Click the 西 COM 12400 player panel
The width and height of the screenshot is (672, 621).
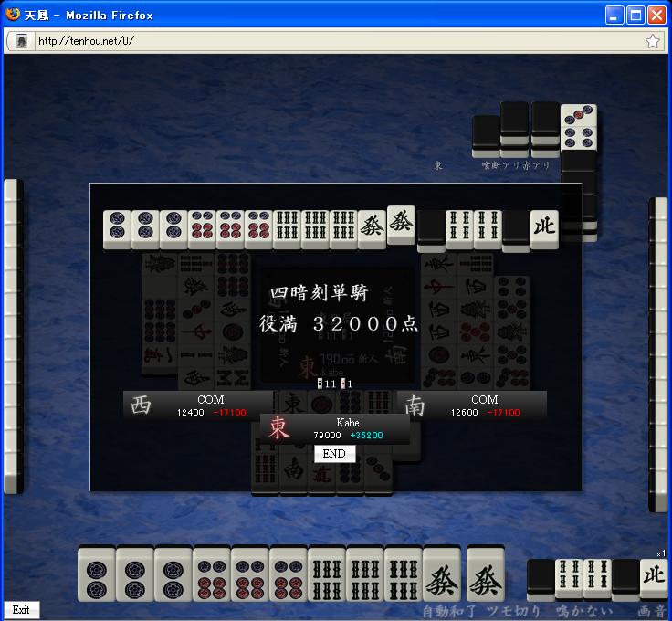(x=198, y=405)
